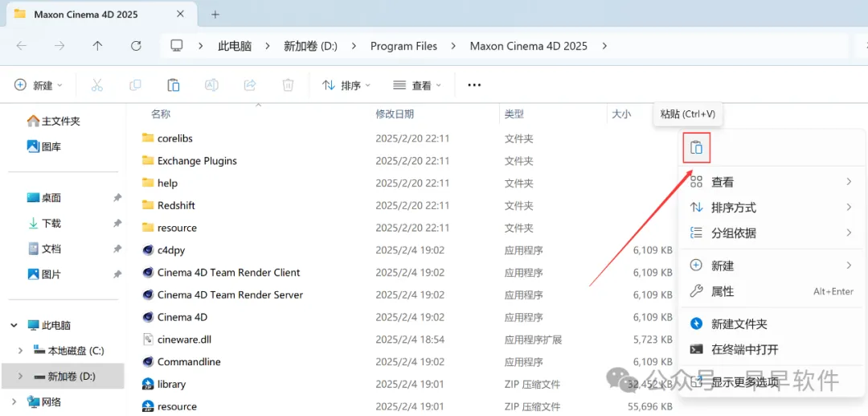Open the 排序 sort dropdown

click(346, 84)
